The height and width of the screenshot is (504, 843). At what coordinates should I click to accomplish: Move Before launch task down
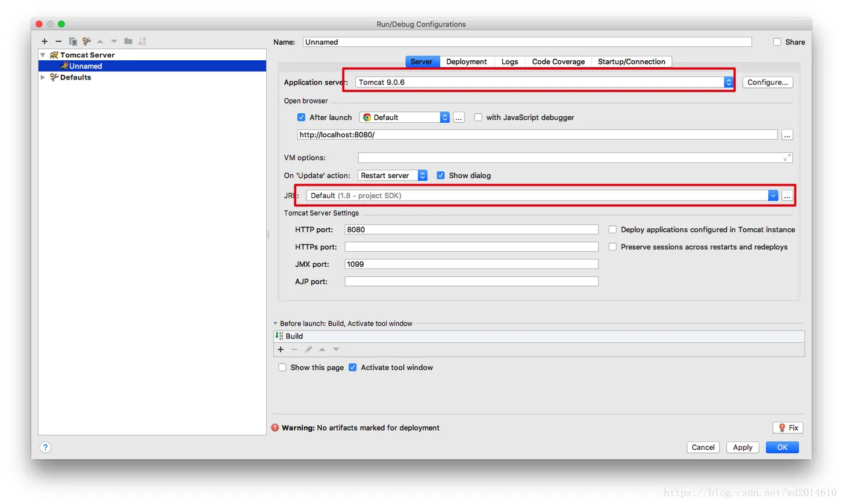(336, 349)
